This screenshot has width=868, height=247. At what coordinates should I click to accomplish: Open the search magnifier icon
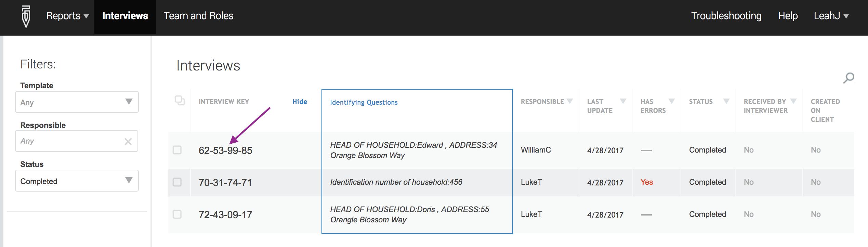[849, 78]
